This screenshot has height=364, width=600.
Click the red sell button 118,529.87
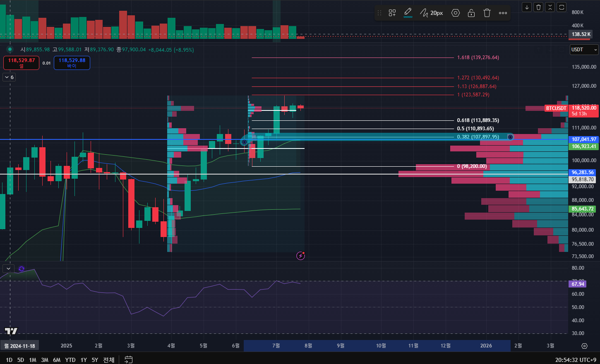(x=22, y=63)
